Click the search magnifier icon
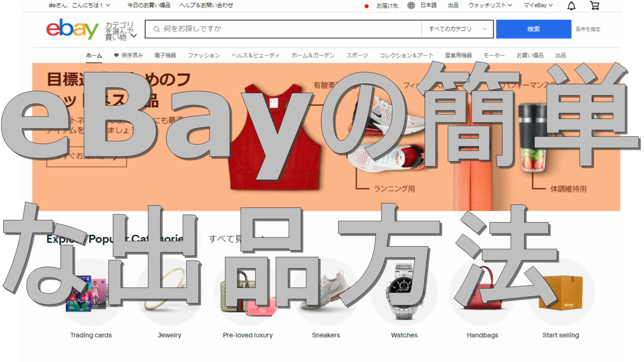Image resolution: width=644 pixels, height=362 pixels. [x=156, y=29]
